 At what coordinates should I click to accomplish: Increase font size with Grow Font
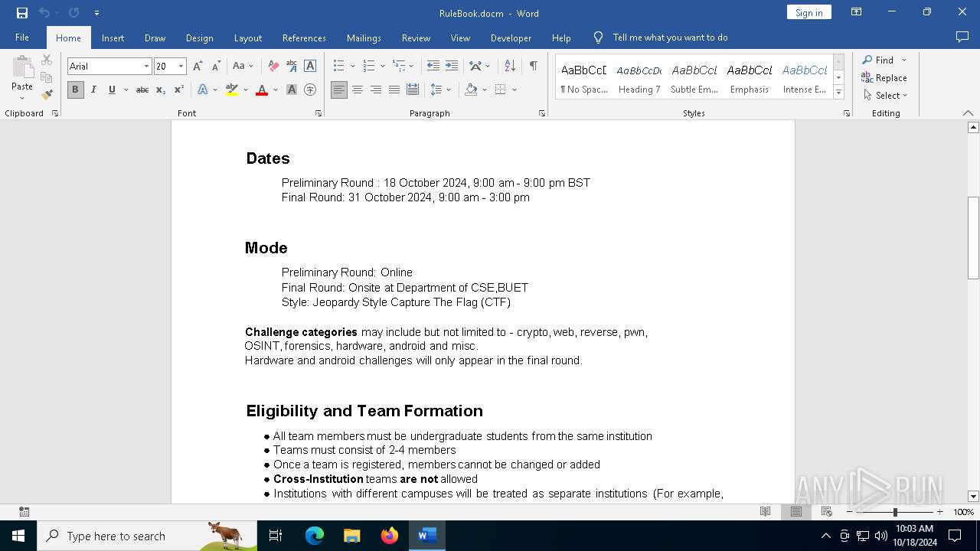pos(198,67)
